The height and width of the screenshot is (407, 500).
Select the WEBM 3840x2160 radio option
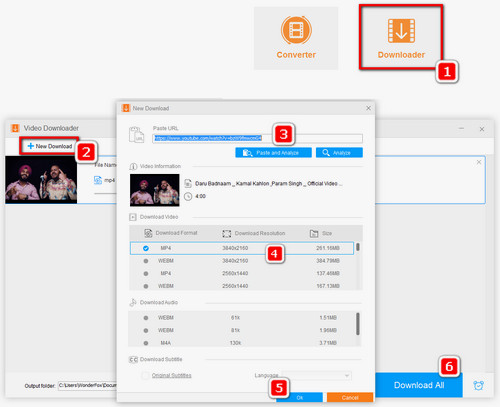[146, 261]
